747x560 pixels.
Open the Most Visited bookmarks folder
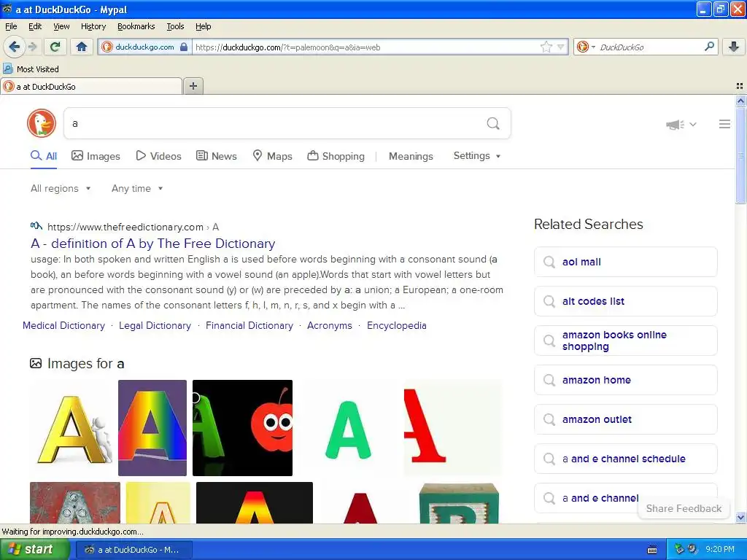[x=31, y=69]
